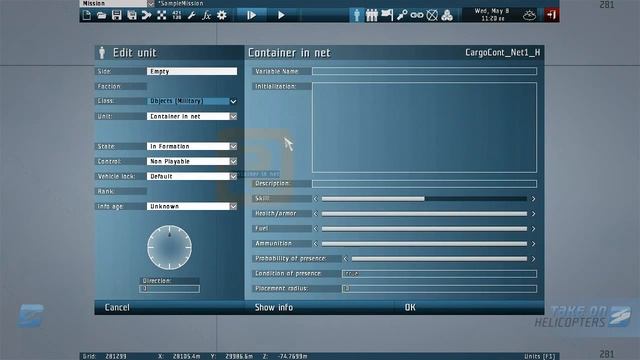The image size is (640, 360).
Task: Save the mission with the single floppy icon
Action: 117,16
